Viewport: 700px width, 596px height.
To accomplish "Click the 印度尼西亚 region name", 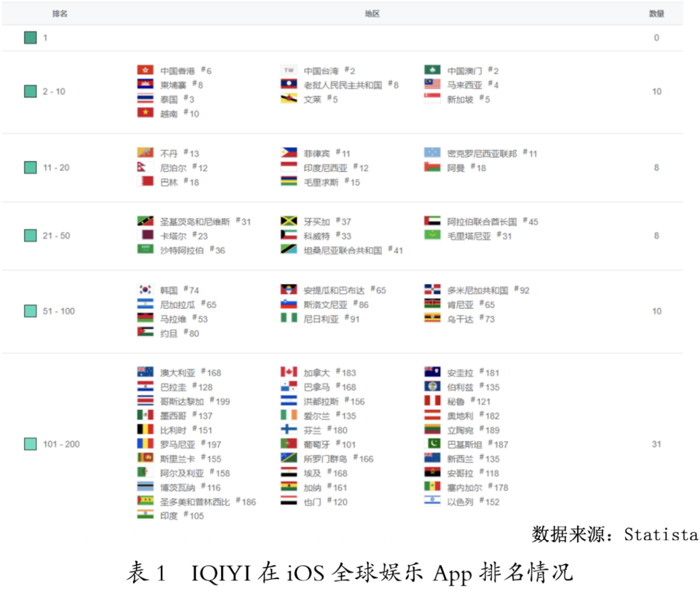I will [325, 168].
